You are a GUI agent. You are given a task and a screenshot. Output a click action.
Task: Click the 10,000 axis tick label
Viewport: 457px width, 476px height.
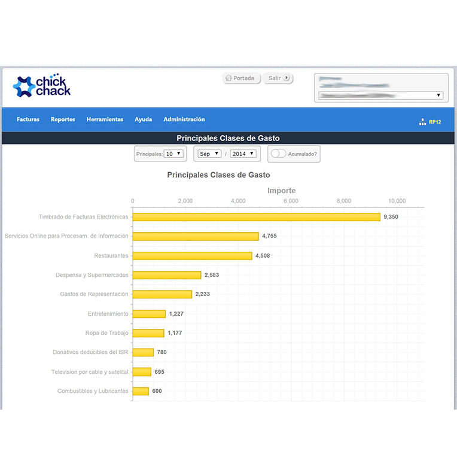tap(397, 201)
